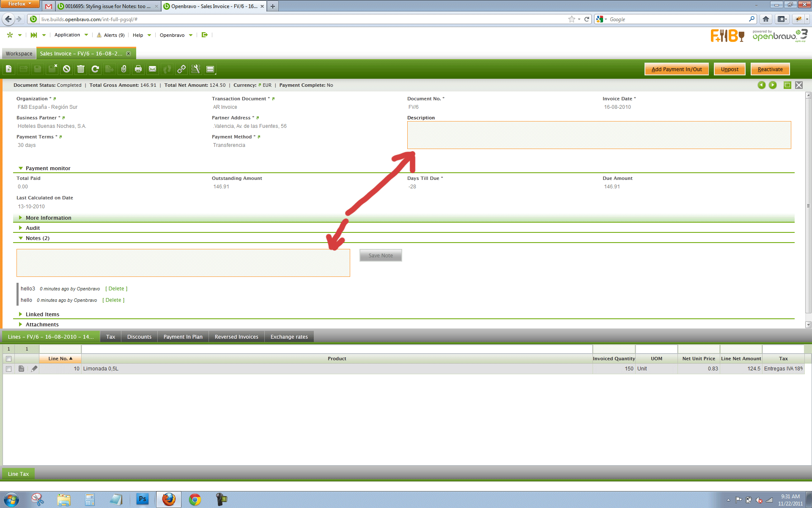Click inside the new note text area
The height and width of the screenshot is (508, 812).
click(183, 263)
